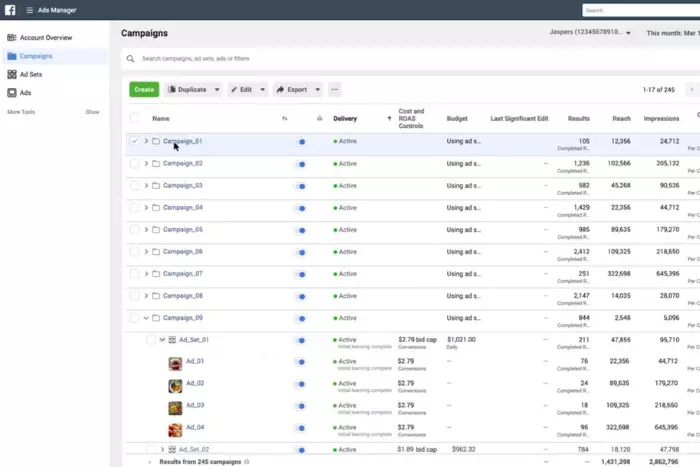Select Campaigns in the sidebar
This screenshot has width=700, height=467.
point(55,56)
